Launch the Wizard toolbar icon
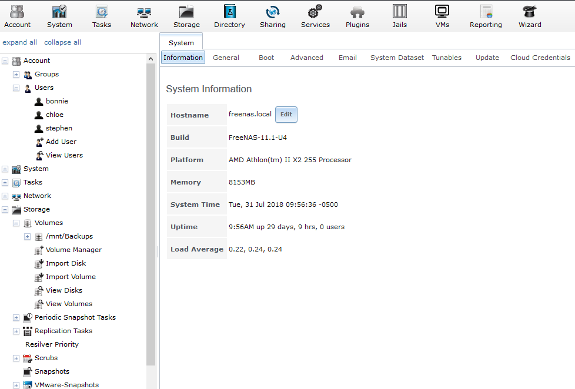 pyautogui.click(x=530, y=16)
